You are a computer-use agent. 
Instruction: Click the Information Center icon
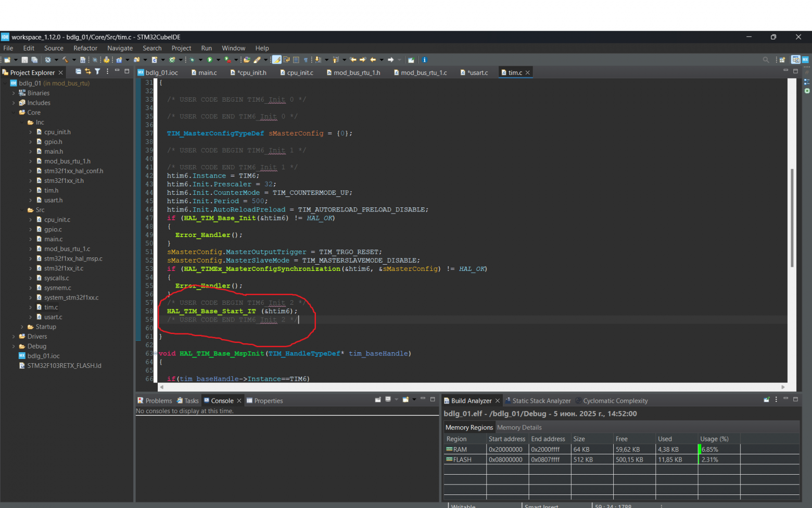(424, 60)
